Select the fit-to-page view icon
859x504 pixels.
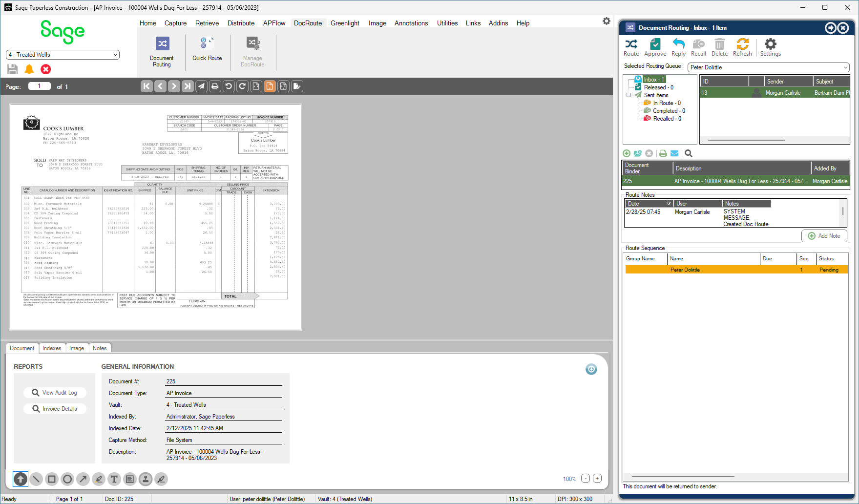[x=283, y=86]
